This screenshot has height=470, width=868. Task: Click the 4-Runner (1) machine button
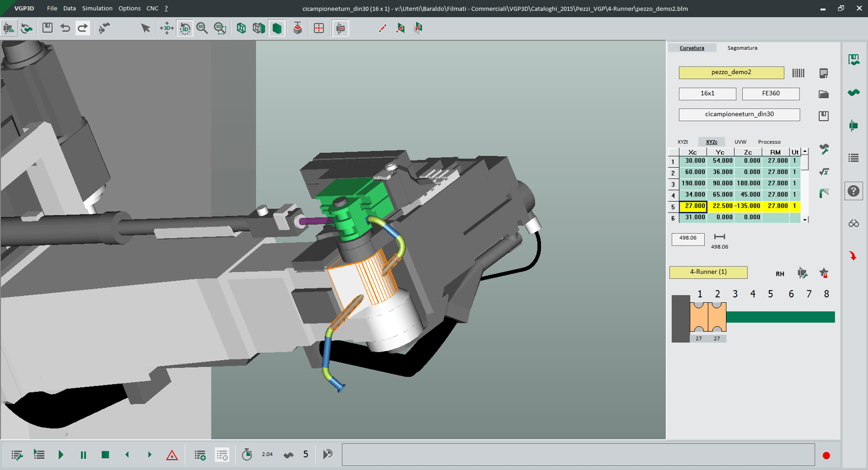coord(708,272)
